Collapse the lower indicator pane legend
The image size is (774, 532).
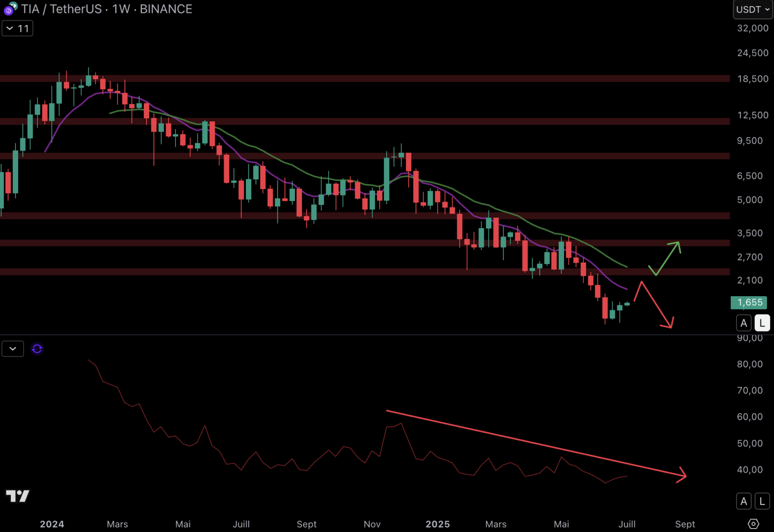(13, 349)
